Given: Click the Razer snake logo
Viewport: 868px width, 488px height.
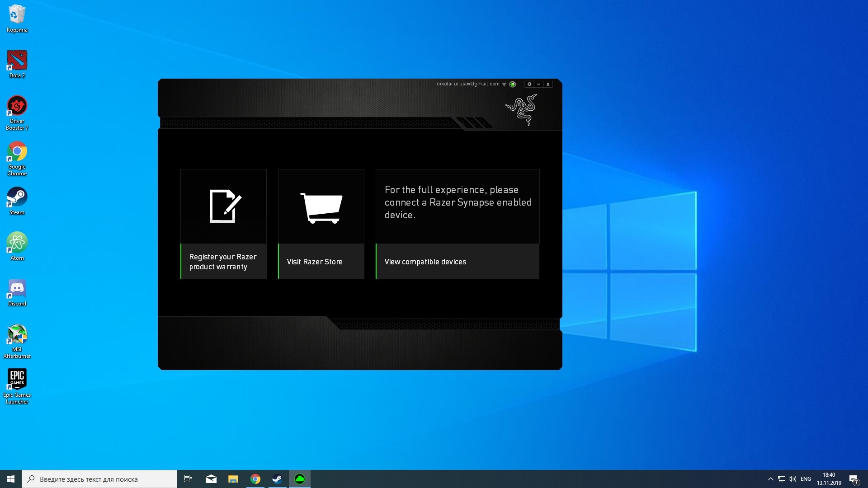Looking at the screenshot, I should click(x=522, y=110).
